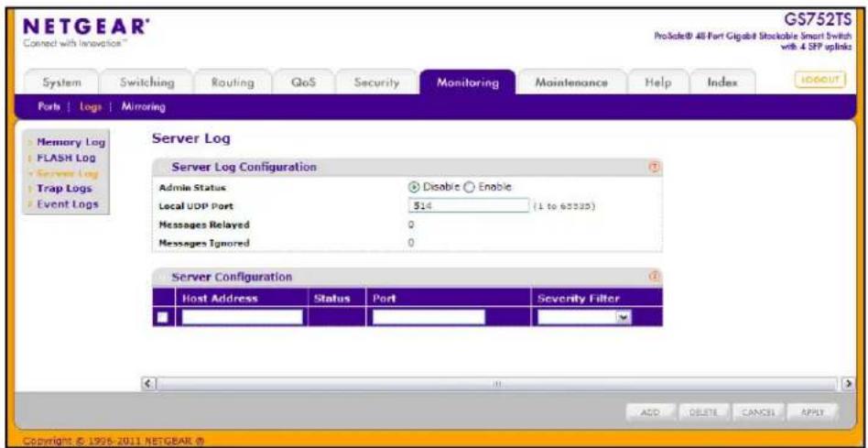Click the Admin Status label
This screenshot has height=448, width=868.
(x=192, y=187)
